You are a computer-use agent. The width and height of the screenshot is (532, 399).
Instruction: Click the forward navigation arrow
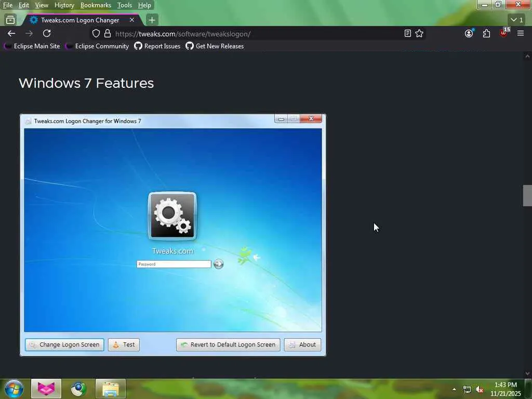[29, 33]
